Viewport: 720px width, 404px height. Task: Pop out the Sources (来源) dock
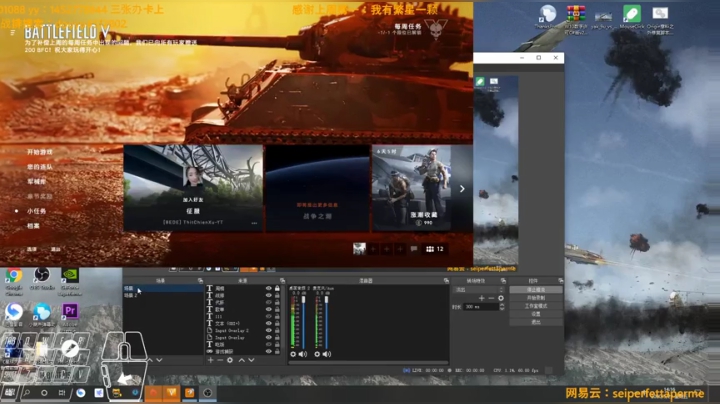pos(282,281)
